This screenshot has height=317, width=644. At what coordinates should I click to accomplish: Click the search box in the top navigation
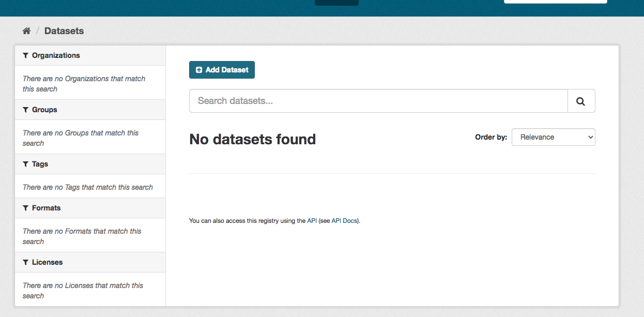tap(555, 1)
